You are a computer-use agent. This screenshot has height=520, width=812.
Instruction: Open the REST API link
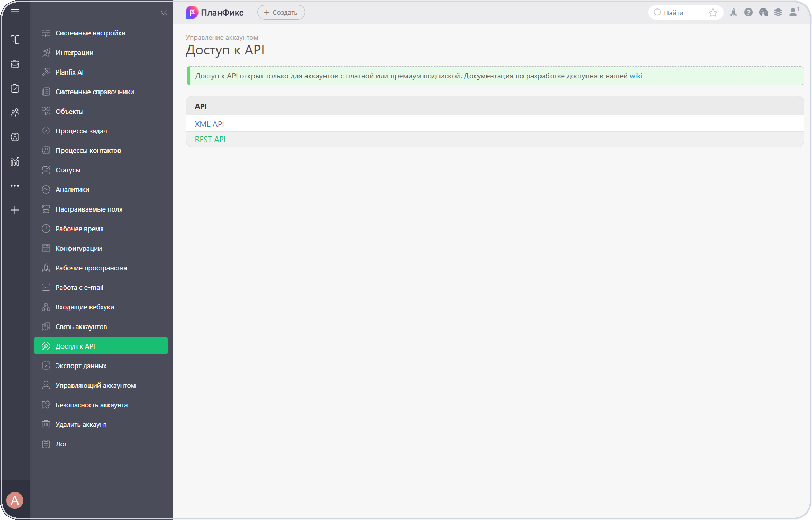click(x=210, y=139)
